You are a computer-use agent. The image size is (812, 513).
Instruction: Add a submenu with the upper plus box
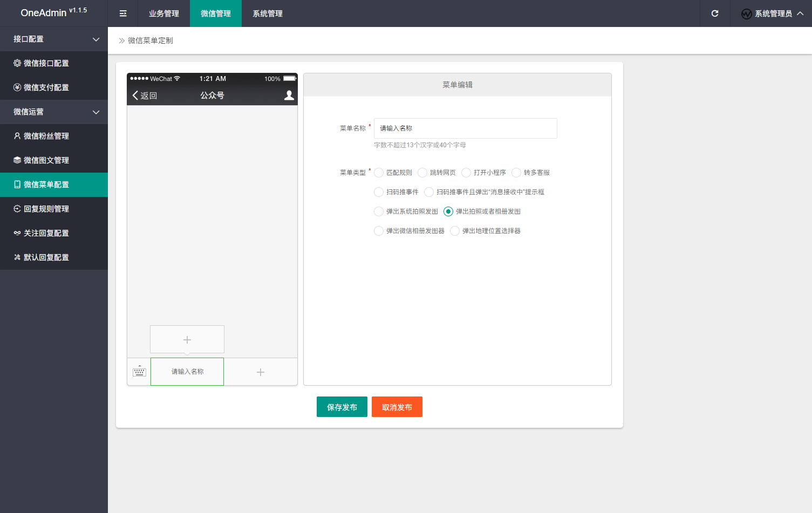(x=187, y=339)
